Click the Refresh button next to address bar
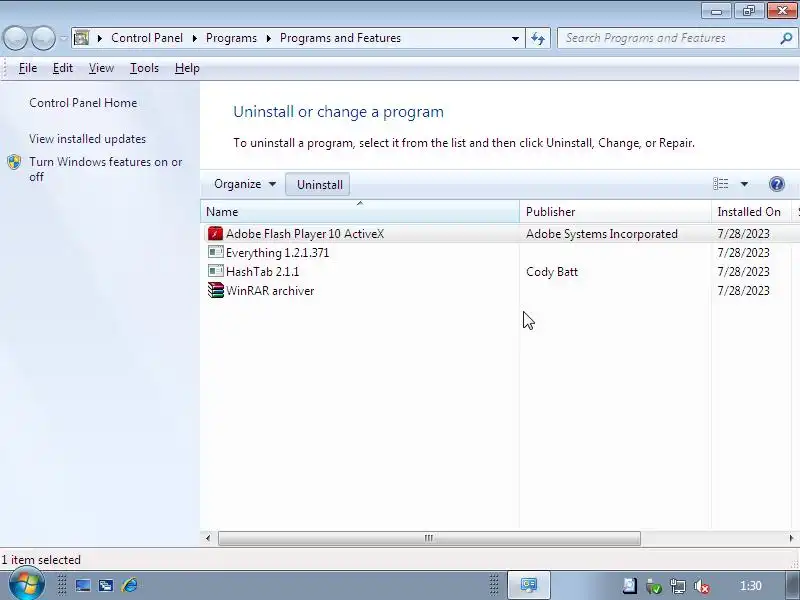Screen dimensions: 800x600 [x=538, y=38]
